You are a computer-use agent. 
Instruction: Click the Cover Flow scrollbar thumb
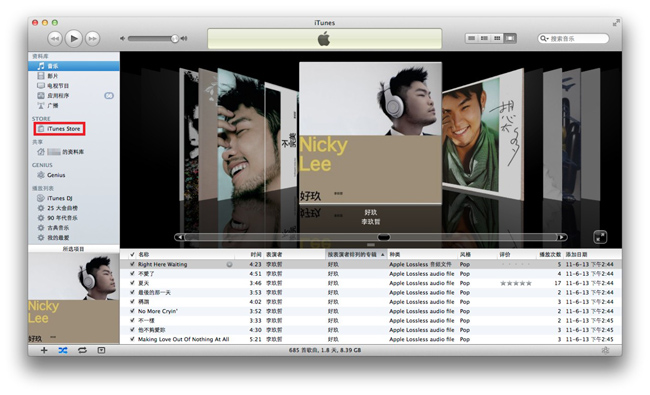[x=384, y=237]
